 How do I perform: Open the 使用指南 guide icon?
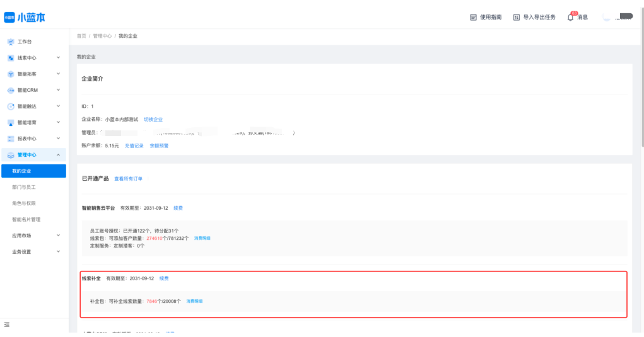[473, 17]
